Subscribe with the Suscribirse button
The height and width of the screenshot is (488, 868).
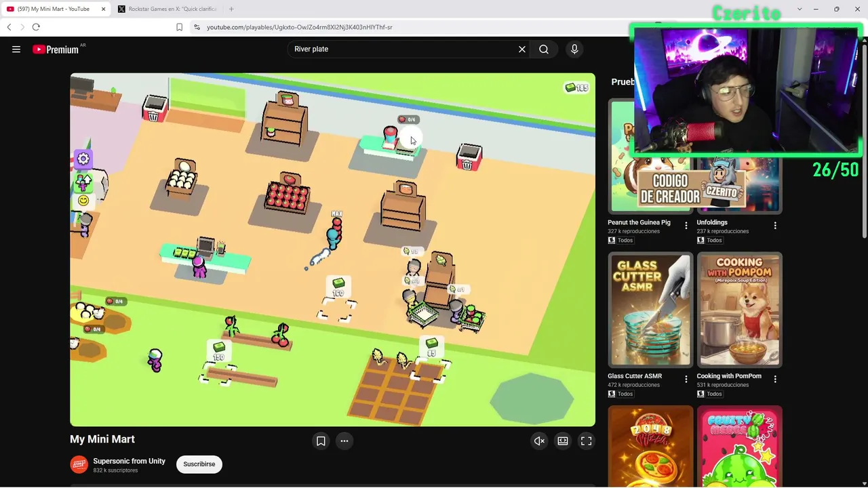pyautogui.click(x=199, y=464)
